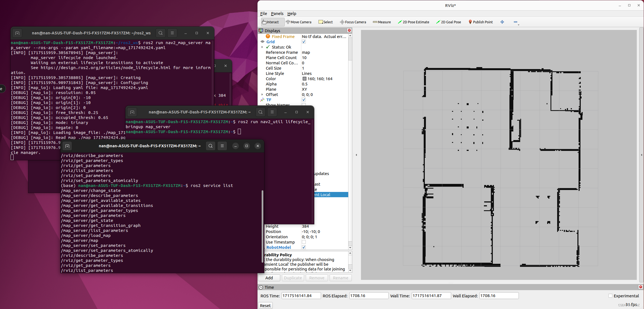Click the Grid color swatch

point(304,79)
